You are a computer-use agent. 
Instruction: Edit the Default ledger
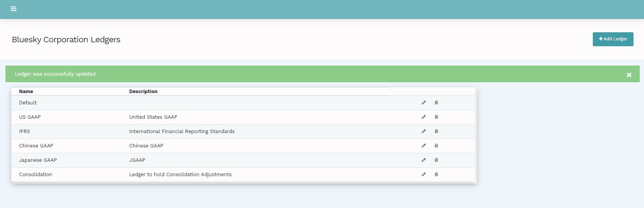424,103
